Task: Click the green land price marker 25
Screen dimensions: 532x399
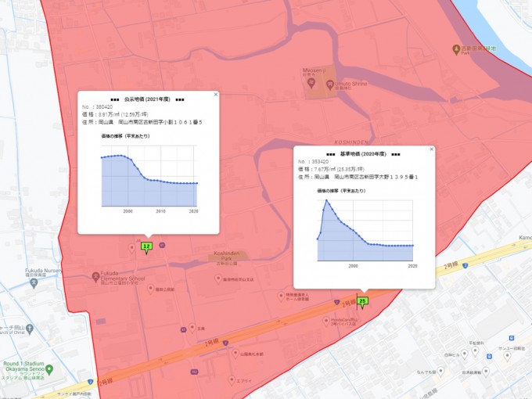Action: pyautogui.click(x=362, y=300)
